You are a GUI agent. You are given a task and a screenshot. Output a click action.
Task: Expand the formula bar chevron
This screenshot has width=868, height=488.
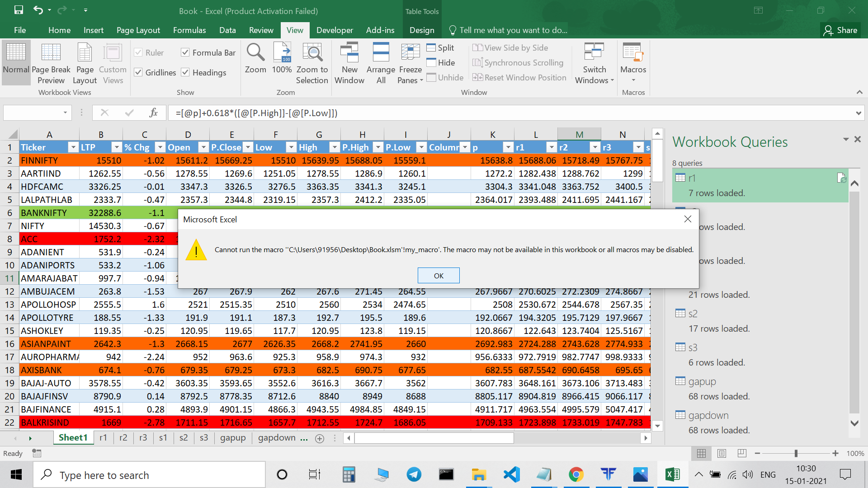coord(858,113)
